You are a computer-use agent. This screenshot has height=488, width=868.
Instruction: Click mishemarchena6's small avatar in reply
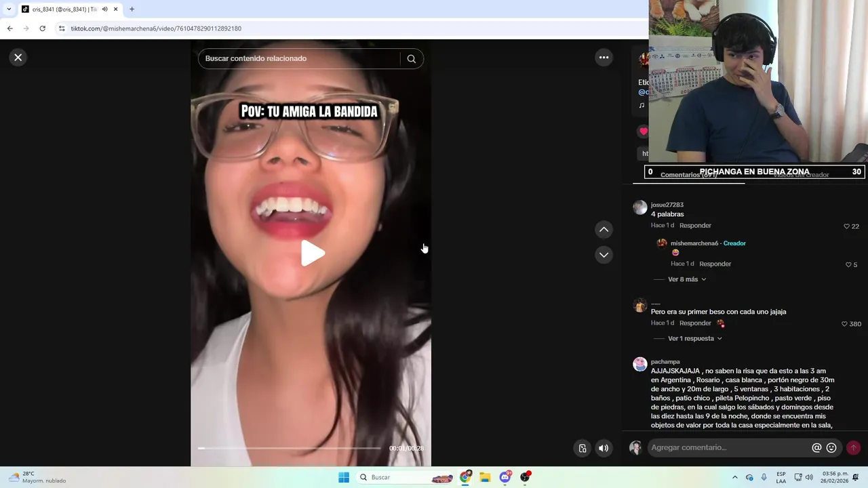click(x=662, y=243)
